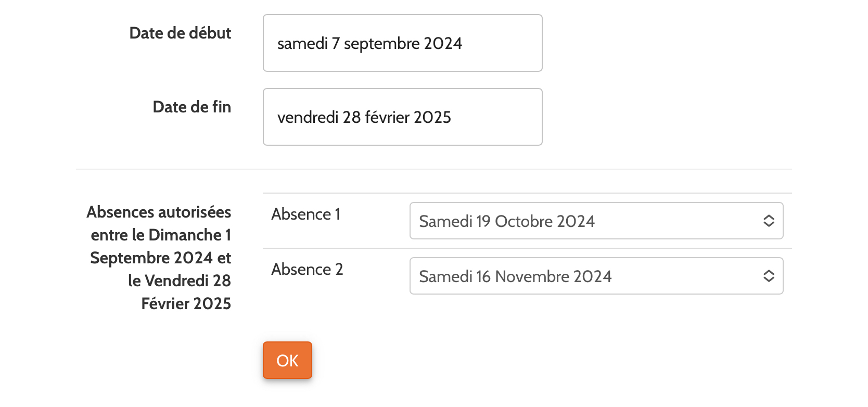Click the up-down arrows icon for Absence 1
The height and width of the screenshot is (407, 868).
coord(769,221)
